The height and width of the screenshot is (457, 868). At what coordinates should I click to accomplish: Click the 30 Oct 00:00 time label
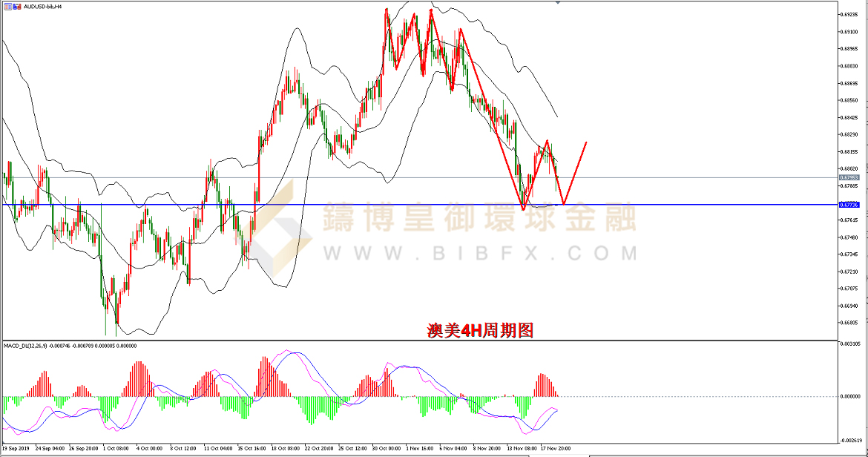[x=386, y=448]
